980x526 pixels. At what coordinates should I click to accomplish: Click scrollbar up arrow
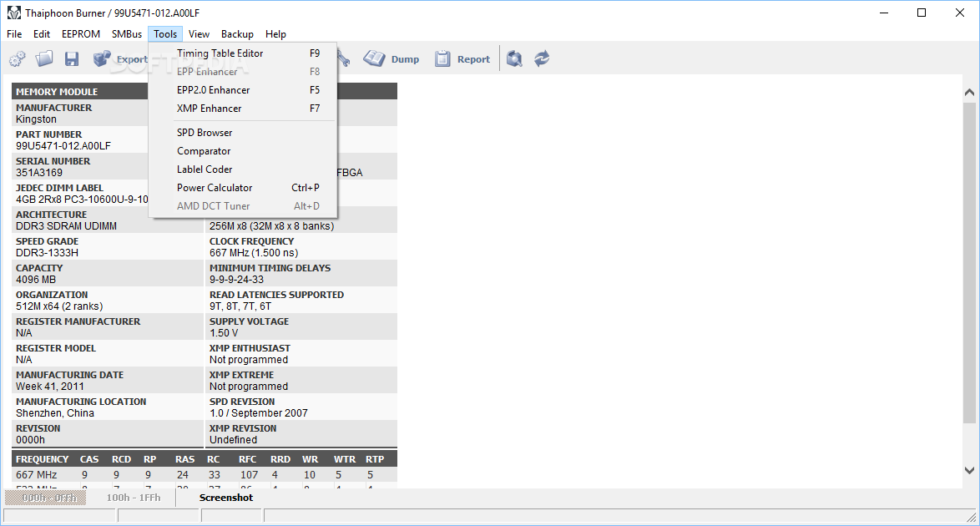(x=969, y=92)
